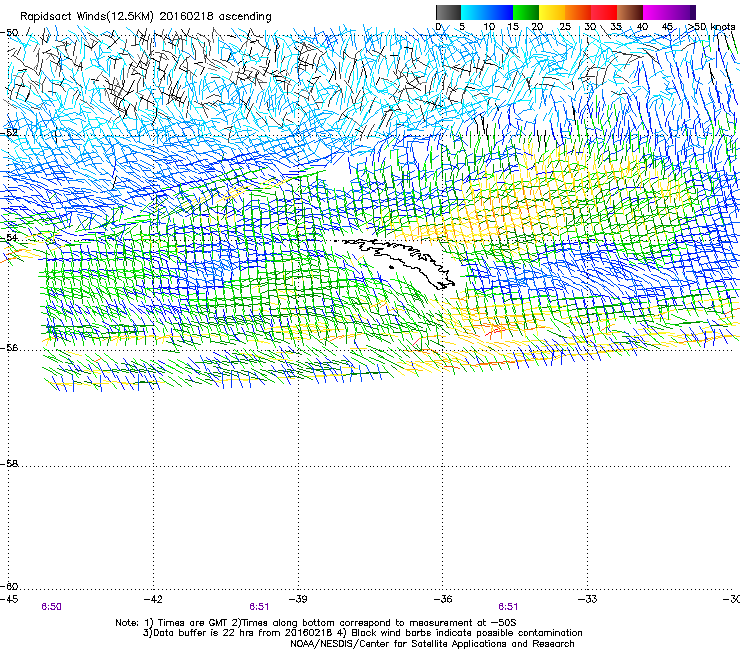Pick the orange 25-30 knots legend swatch

[x=578, y=12]
